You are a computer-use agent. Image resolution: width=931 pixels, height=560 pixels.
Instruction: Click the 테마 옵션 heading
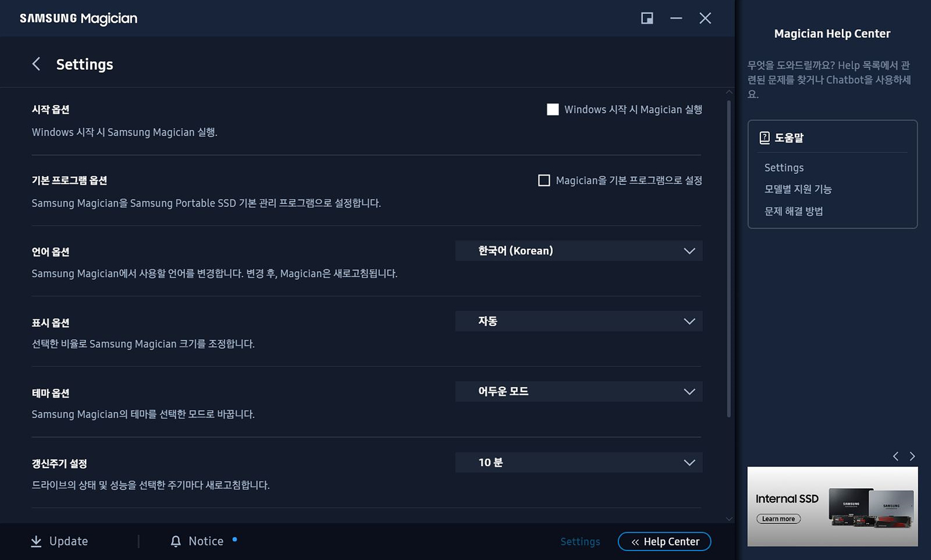pyautogui.click(x=51, y=393)
